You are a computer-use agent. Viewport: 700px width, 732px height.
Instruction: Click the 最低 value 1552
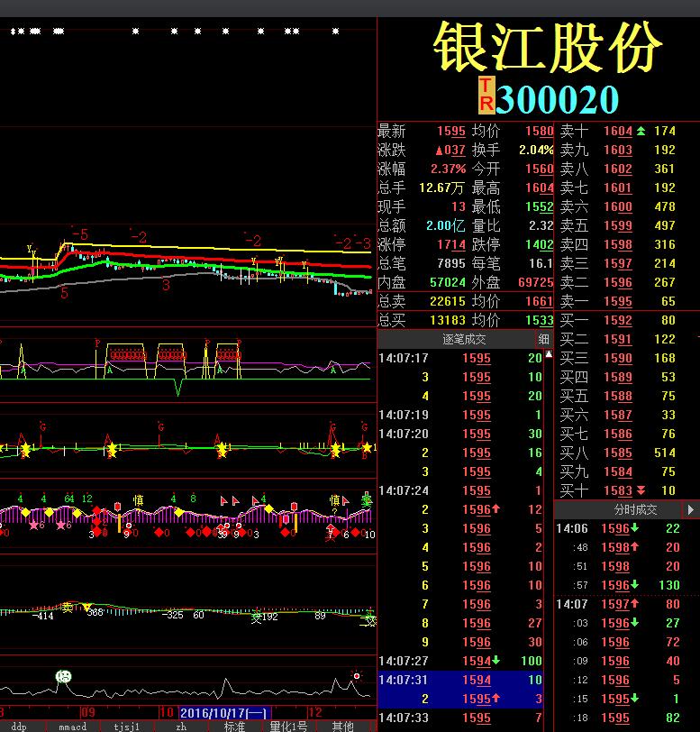(x=540, y=206)
